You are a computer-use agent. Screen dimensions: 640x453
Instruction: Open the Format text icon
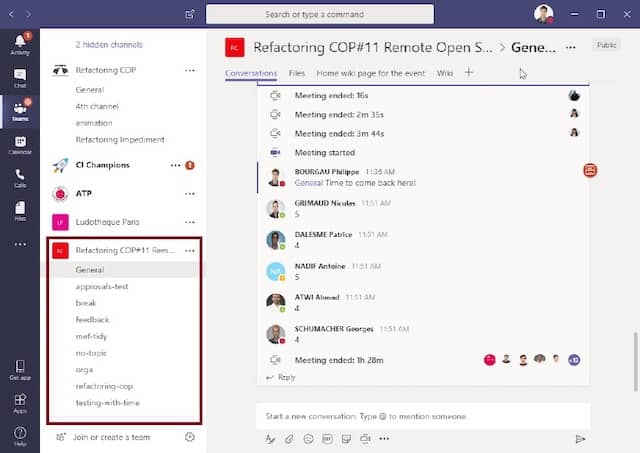coord(270,439)
